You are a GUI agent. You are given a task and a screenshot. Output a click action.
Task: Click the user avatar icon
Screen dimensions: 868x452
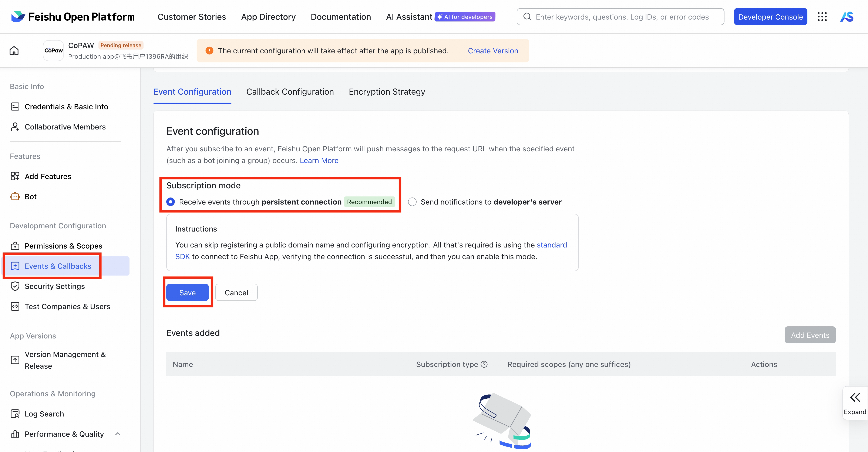click(847, 17)
